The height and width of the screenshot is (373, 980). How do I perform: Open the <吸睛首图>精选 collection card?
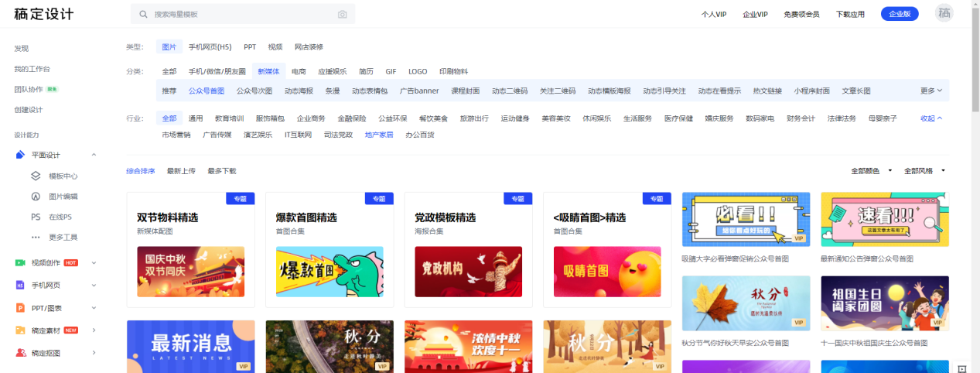click(x=607, y=250)
